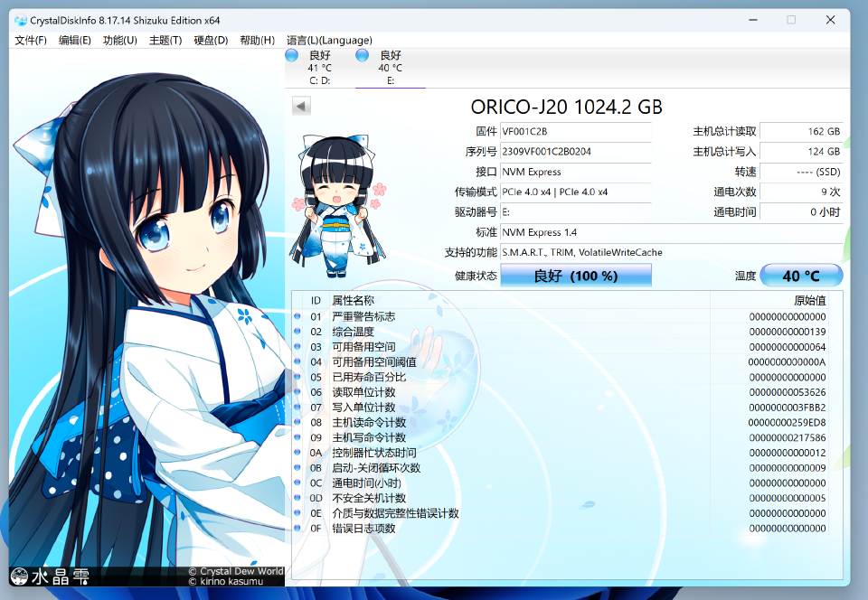Click the CrystalDiskInfo app icon in title bar
This screenshot has height=600, width=868.
21,21
